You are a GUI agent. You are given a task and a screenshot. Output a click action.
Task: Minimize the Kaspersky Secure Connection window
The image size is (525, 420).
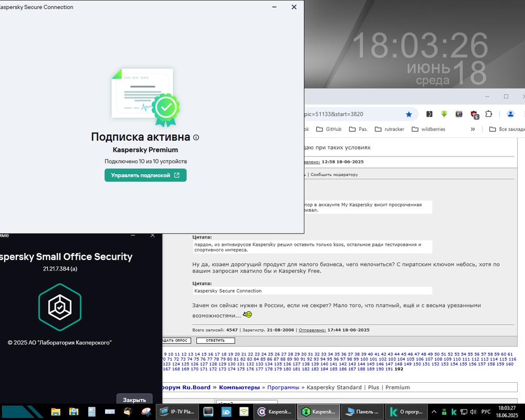pyautogui.click(x=274, y=7)
